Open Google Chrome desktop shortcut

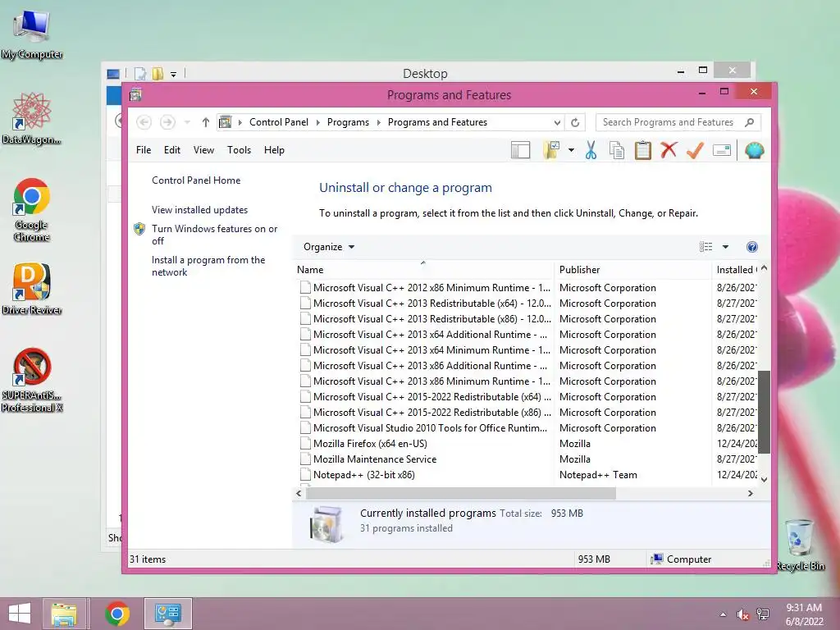(32, 209)
